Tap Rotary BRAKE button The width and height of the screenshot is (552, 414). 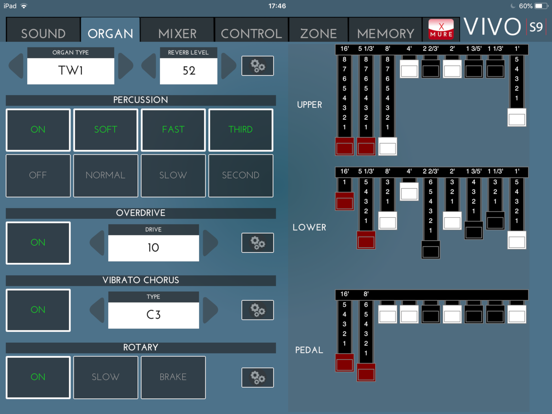coord(173,377)
